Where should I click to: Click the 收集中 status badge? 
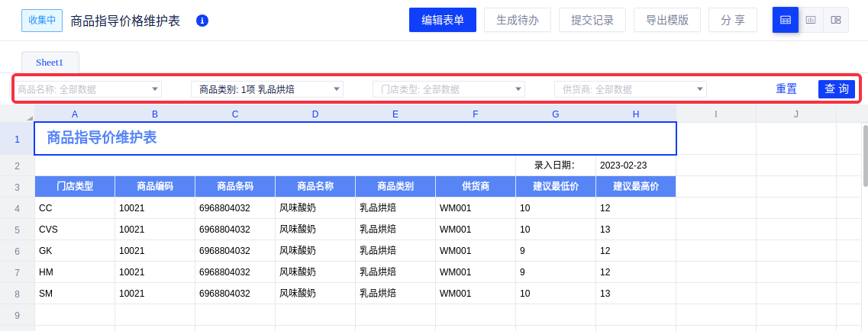(x=42, y=21)
